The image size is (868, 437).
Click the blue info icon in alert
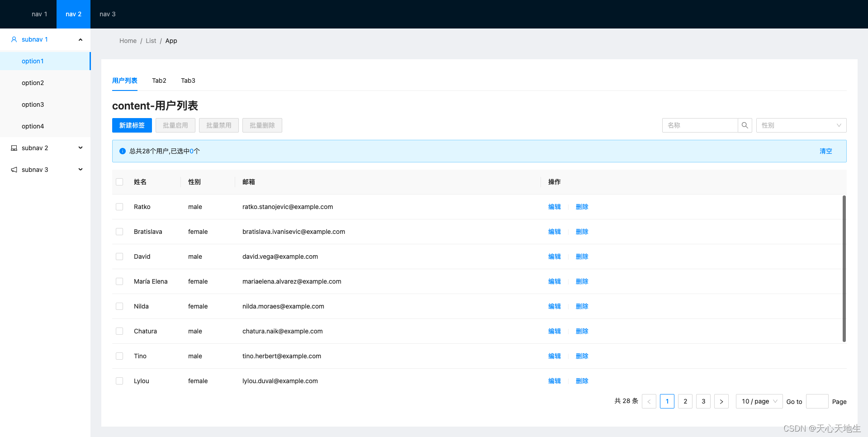pyautogui.click(x=122, y=151)
